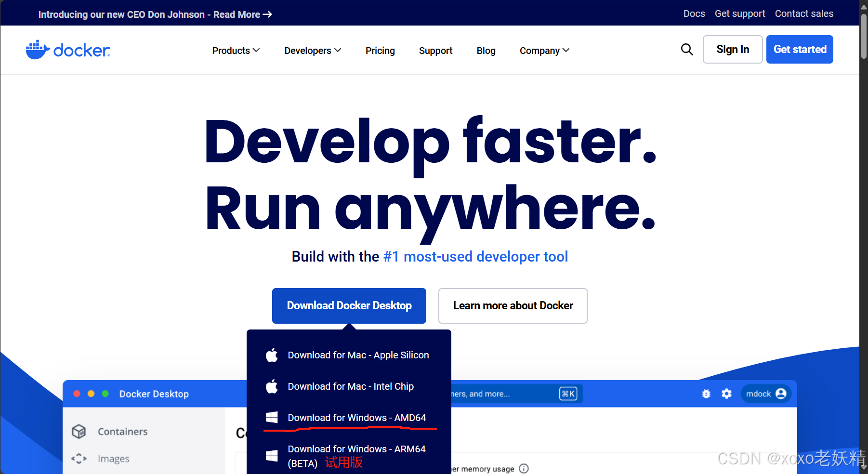
Task: Open the Get support link
Action: [740, 13]
